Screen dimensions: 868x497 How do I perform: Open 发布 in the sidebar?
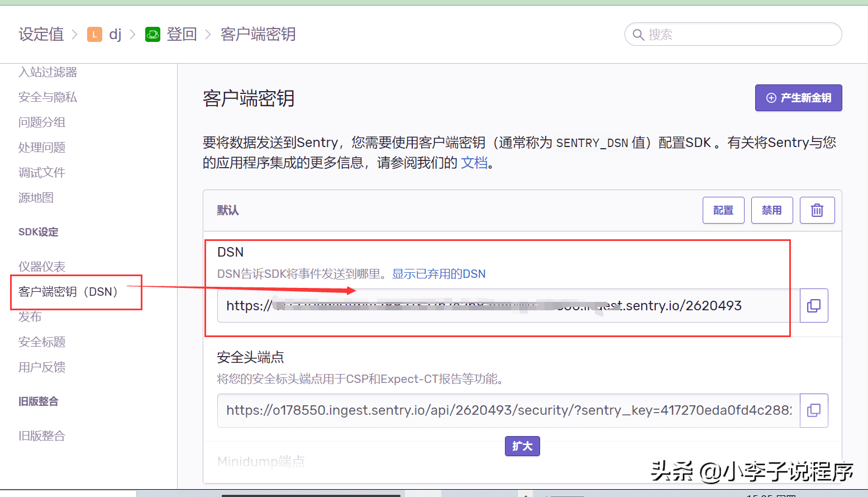click(x=30, y=317)
